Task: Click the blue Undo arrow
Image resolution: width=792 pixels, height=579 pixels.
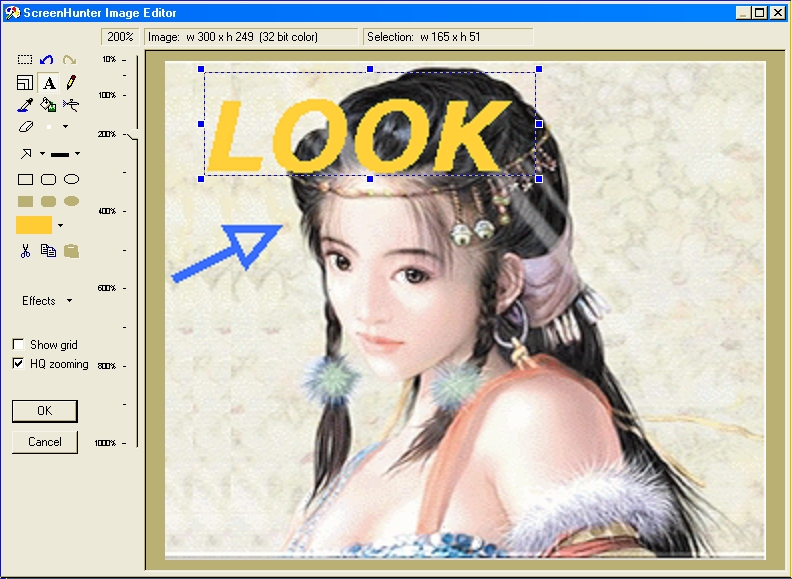Action: [47, 61]
